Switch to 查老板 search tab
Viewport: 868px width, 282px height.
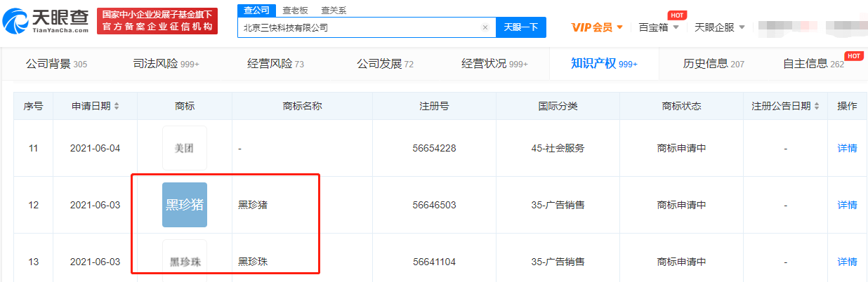pyautogui.click(x=294, y=11)
